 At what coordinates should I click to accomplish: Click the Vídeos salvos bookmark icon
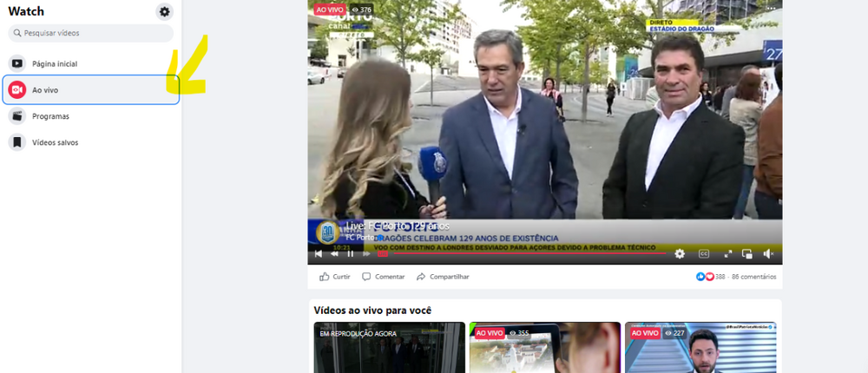17,142
